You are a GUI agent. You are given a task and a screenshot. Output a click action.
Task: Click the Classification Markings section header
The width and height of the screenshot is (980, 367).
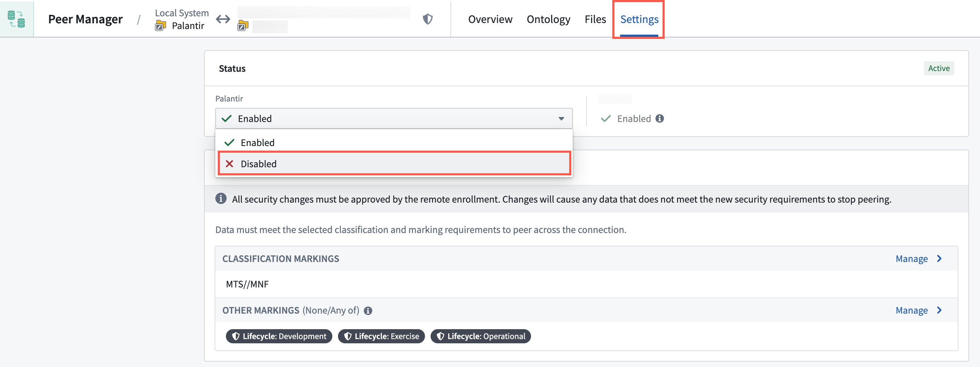[281, 258]
